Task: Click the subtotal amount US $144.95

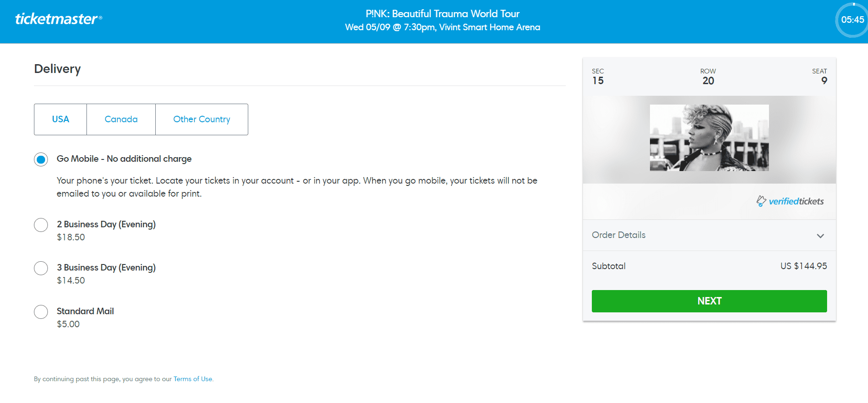Action: (803, 266)
